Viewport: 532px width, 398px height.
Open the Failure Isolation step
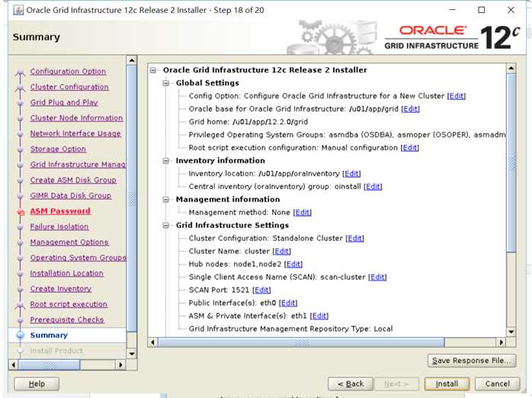tap(59, 226)
